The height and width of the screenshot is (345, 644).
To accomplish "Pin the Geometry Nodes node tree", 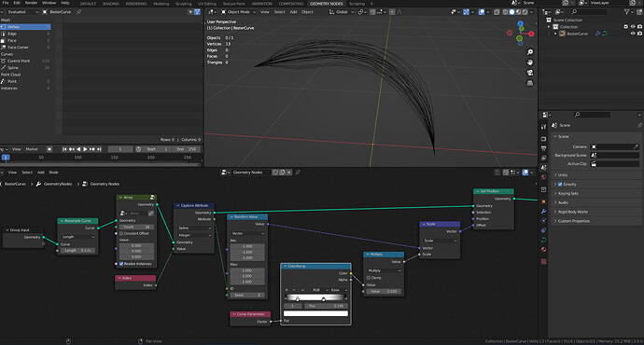I will pos(298,172).
